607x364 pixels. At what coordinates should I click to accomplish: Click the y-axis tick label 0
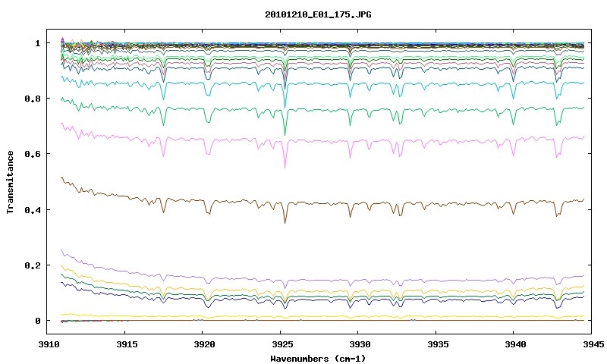pyautogui.click(x=37, y=321)
